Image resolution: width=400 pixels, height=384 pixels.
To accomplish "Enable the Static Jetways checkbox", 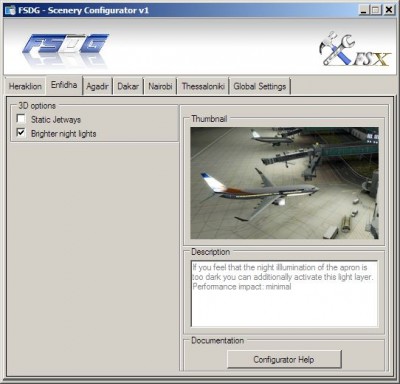I will [21, 119].
